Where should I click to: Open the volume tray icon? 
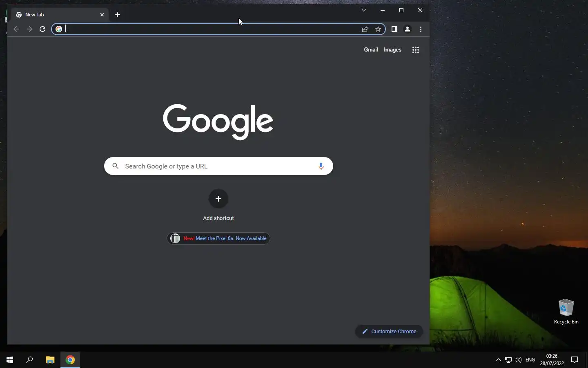[518, 360]
